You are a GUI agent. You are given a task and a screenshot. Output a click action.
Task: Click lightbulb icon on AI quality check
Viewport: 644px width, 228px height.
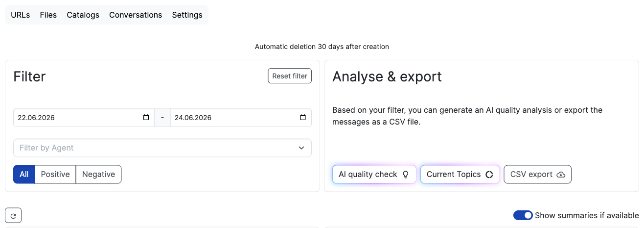405,175
